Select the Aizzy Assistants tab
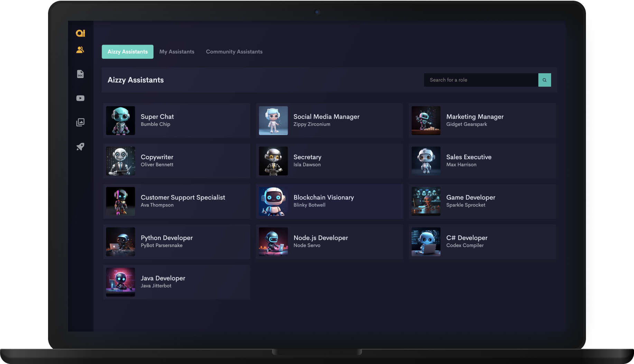 (128, 52)
